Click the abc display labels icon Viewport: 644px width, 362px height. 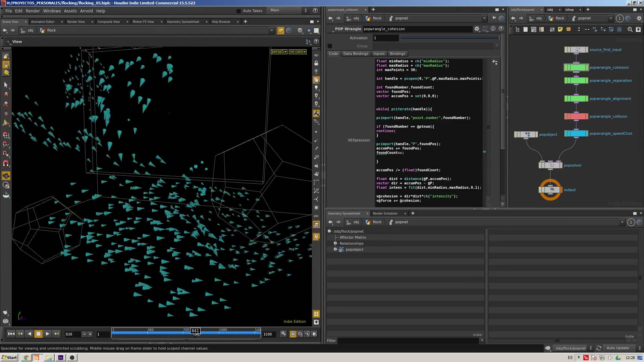point(316,216)
